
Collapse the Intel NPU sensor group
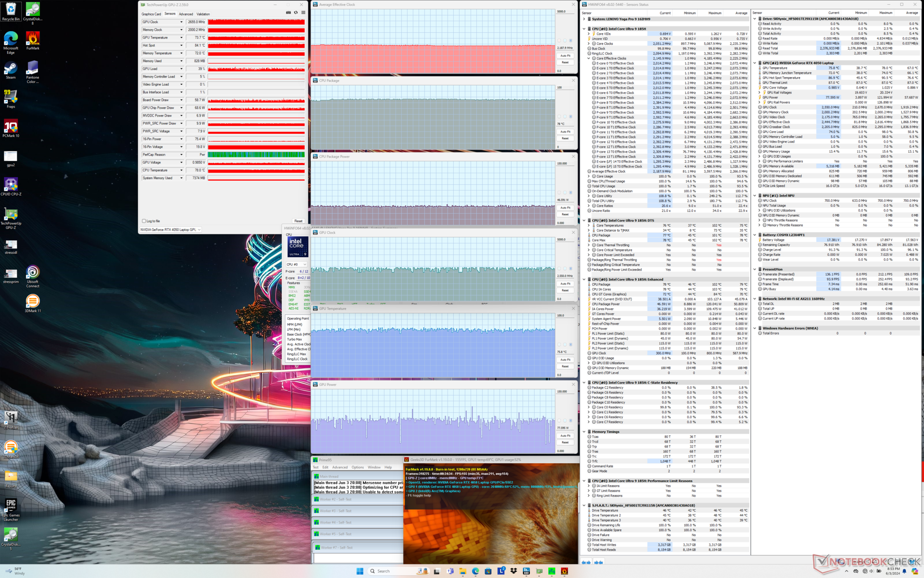(755, 196)
